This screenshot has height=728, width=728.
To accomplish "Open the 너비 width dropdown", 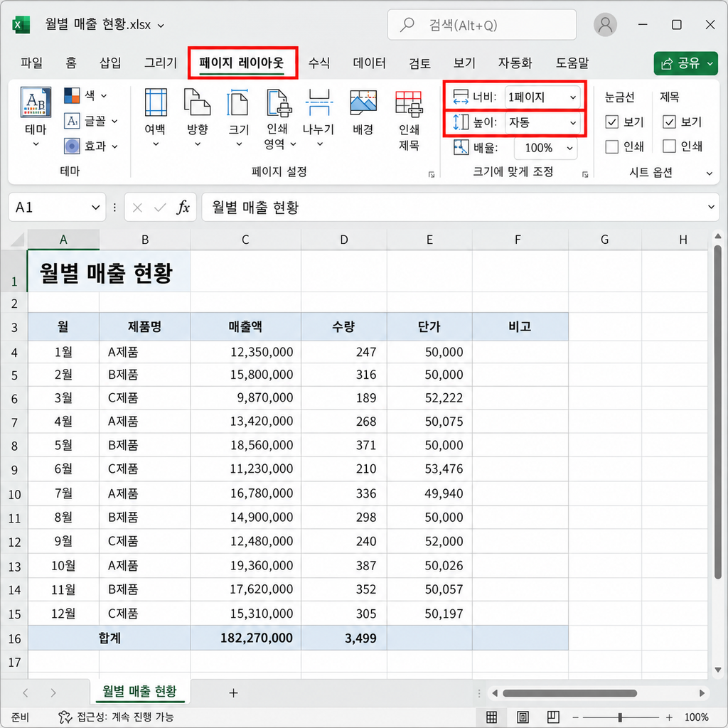I will [x=542, y=97].
